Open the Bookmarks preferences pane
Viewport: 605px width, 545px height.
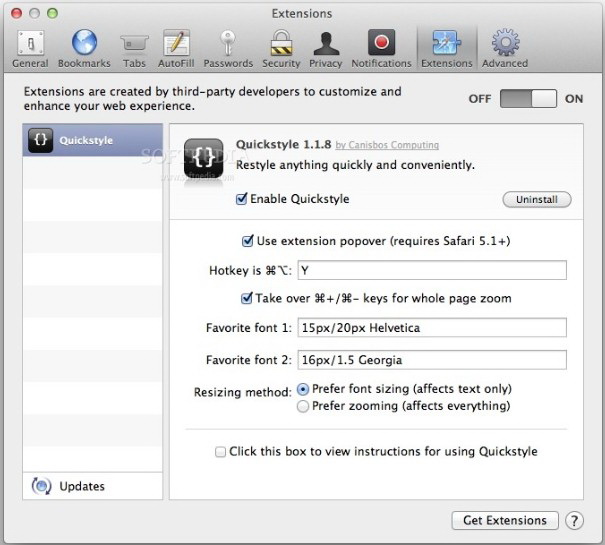(x=84, y=49)
